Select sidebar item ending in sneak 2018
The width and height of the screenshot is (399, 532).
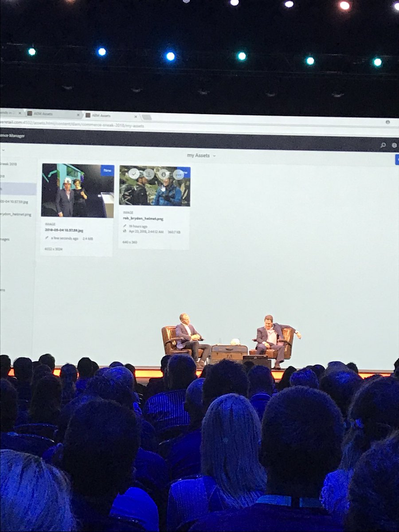(x=8, y=164)
